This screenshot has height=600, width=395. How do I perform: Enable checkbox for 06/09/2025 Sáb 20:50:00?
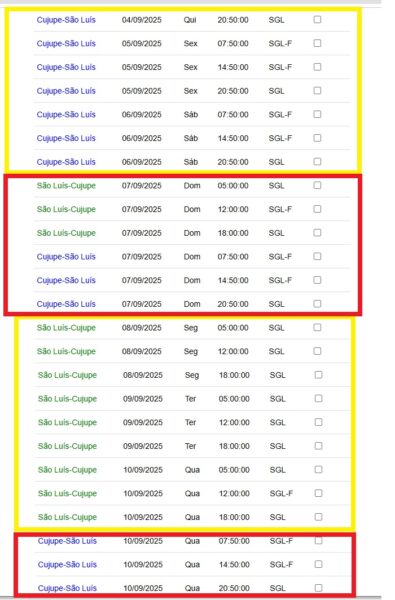(x=317, y=161)
